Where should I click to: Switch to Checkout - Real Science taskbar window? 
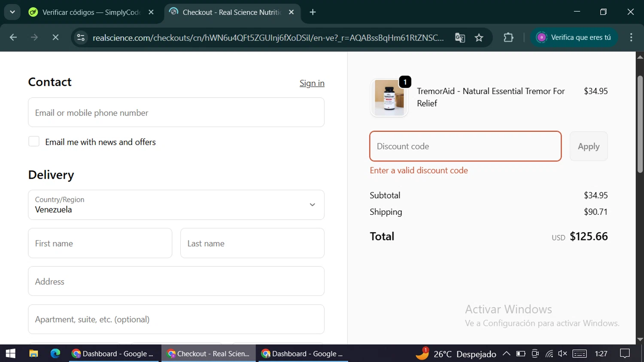tap(208, 353)
